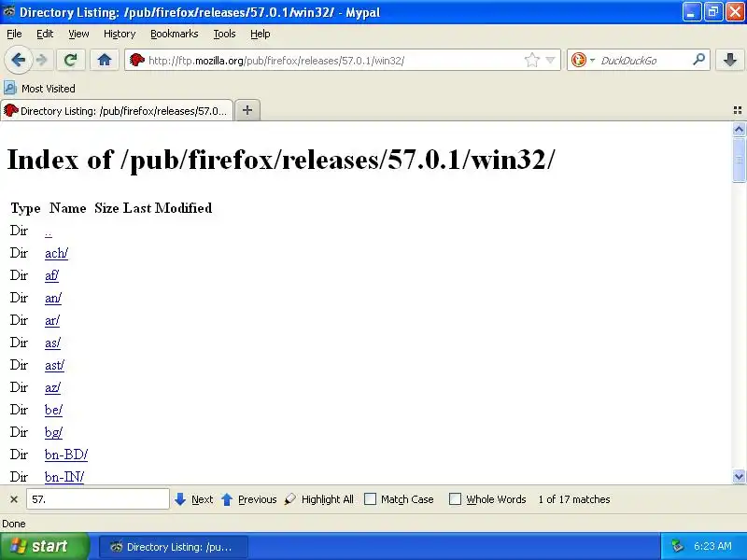Image resolution: width=747 pixels, height=560 pixels.
Task: Click the Directory Listing taskbar button
Action: click(173, 547)
